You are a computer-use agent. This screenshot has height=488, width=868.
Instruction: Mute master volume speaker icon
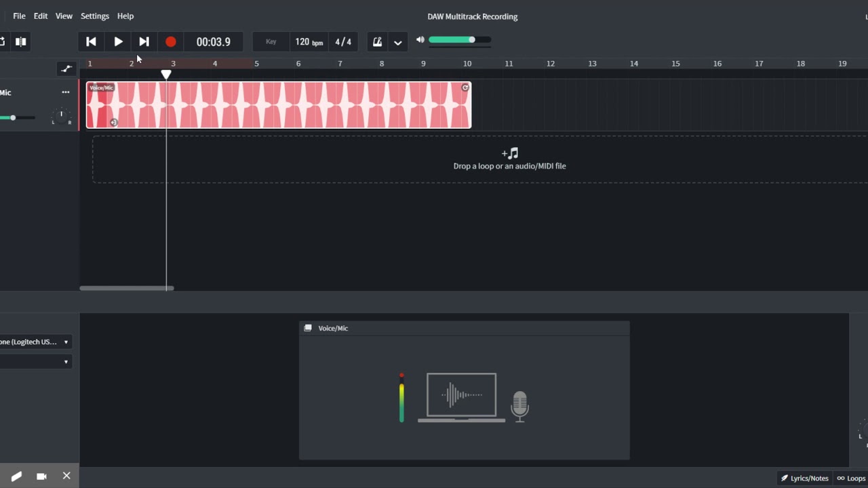click(420, 40)
